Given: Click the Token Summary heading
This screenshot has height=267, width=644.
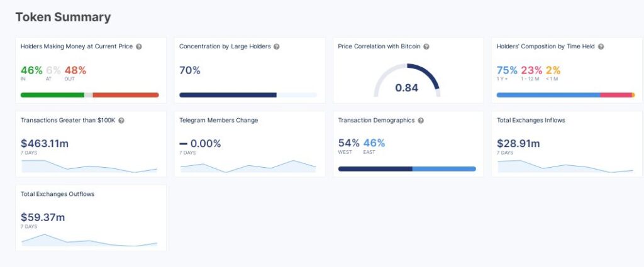Looking at the screenshot, I should pos(63,17).
